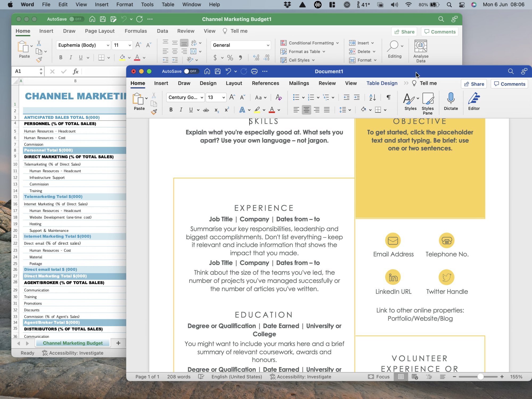Apply strikethrough formatting in Word

206,110
